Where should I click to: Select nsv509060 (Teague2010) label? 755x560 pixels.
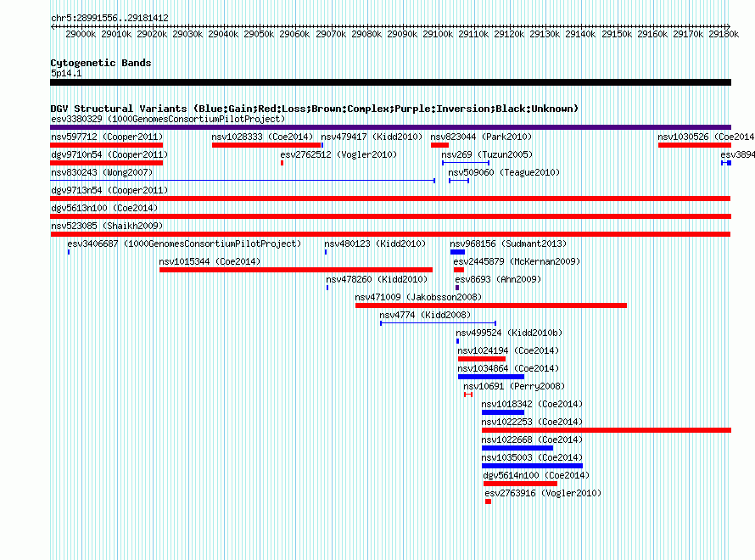point(504,172)
